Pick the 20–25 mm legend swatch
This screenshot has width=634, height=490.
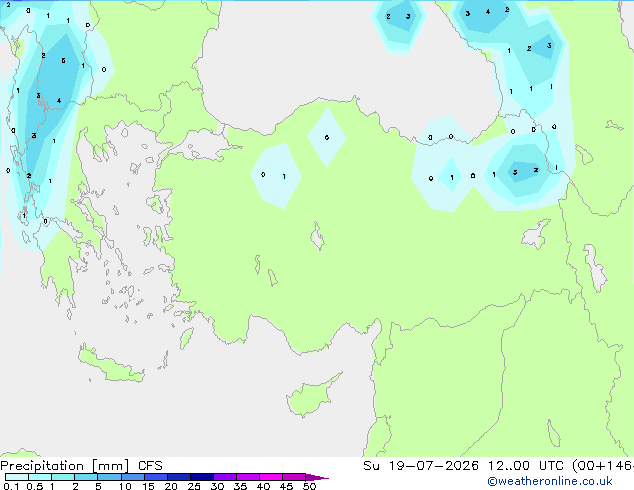(179, 477)
